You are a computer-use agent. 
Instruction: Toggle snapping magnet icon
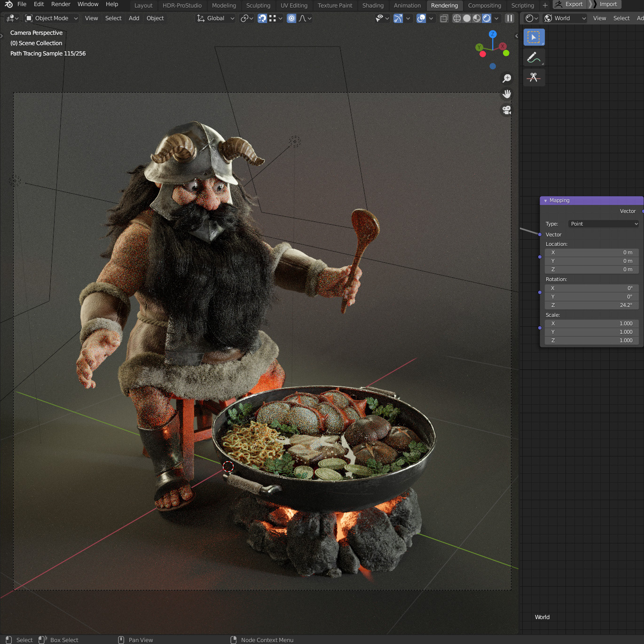(262, 18)
